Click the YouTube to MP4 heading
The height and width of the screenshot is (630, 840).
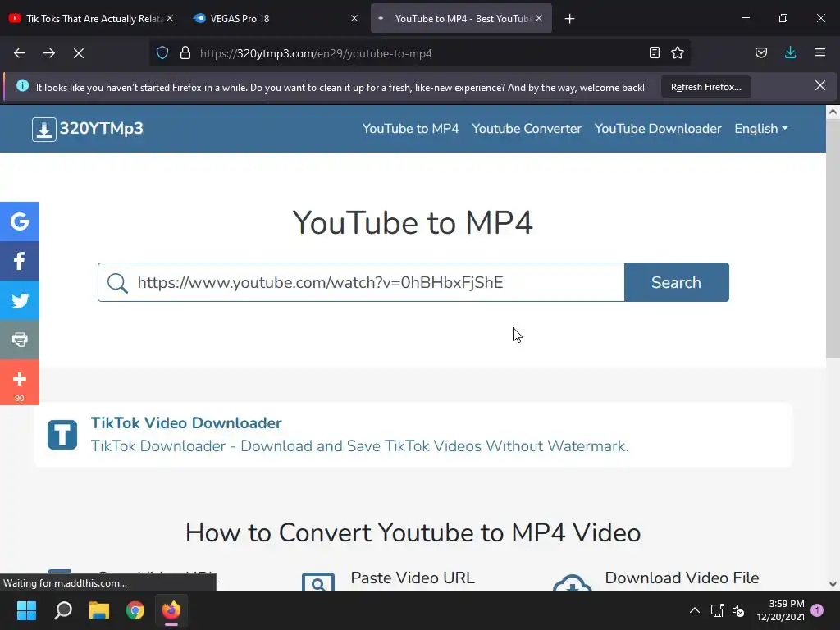[x=413, y=222]
